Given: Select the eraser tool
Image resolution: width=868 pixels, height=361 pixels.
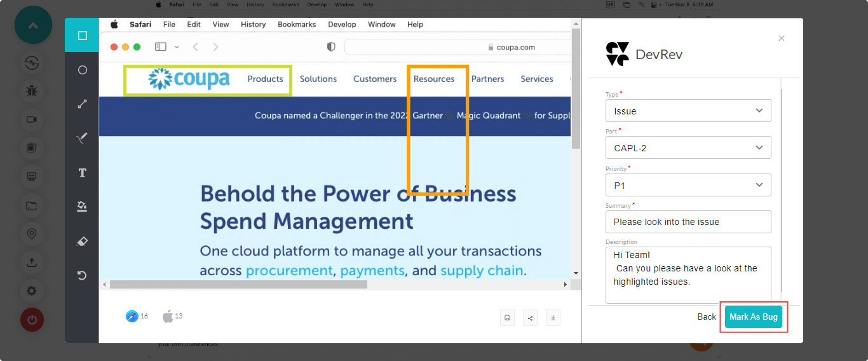Looking at the screenshot, I should pyautogui.click(x=82, y=242).
